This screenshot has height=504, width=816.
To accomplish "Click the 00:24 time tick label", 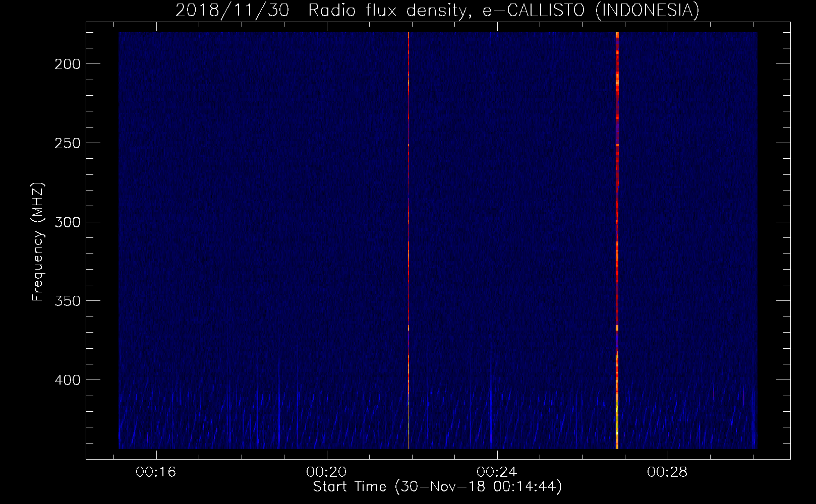I will pyautogui.click(x=497, y=472).
